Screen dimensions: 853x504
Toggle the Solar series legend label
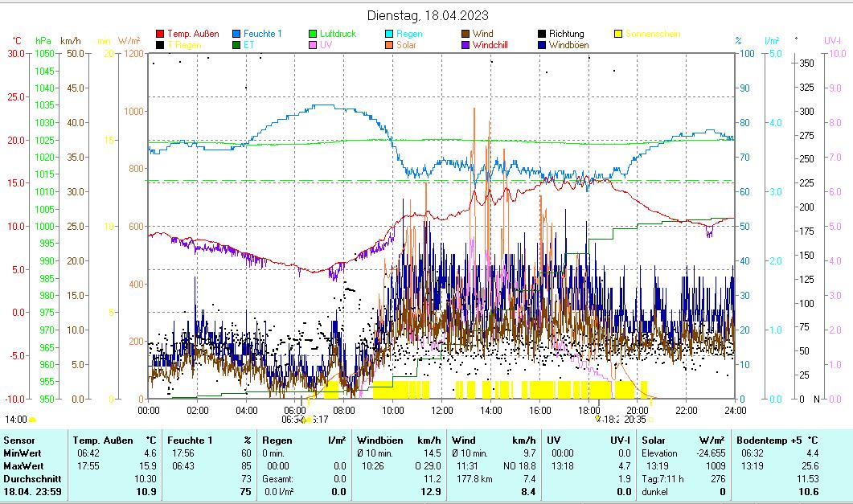pyautogui.click(x=406, y=45)
